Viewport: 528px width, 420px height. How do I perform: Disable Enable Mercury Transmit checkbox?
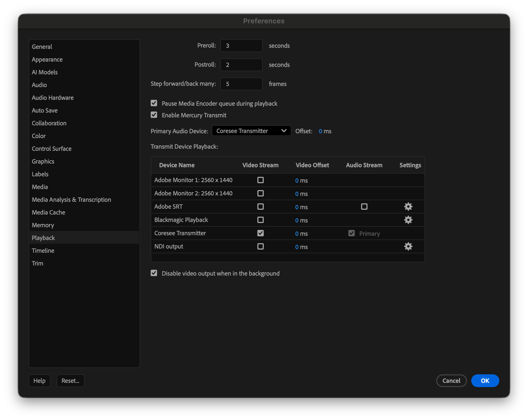pos(154,115)
